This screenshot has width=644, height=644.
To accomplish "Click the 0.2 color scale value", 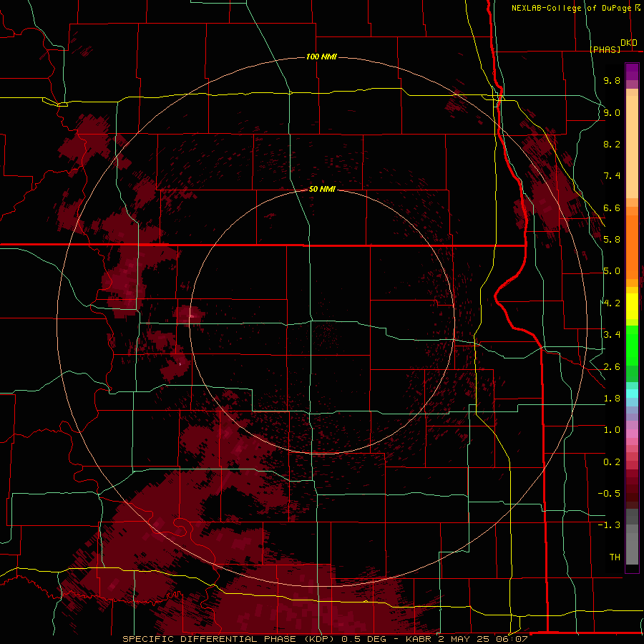I will (x=612, y=462).
